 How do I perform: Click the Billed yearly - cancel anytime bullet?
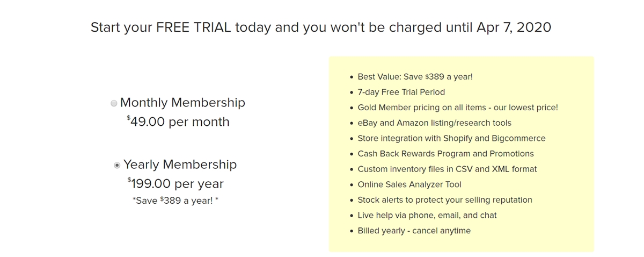414,231
